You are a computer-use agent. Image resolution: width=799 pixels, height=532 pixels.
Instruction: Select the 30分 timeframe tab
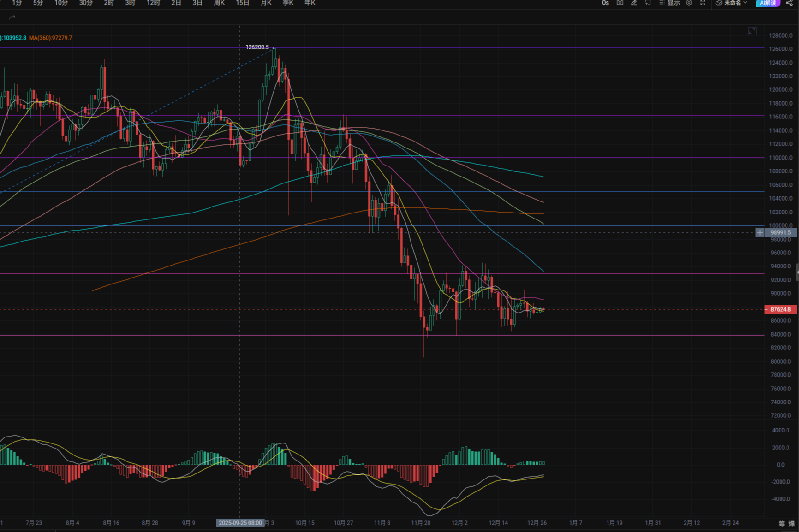[x=85, y=3]
